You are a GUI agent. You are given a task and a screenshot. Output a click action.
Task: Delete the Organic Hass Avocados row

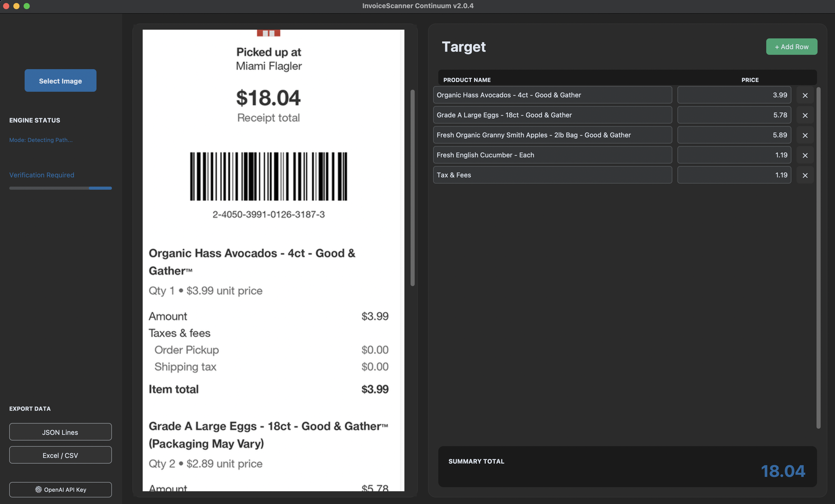805,95
